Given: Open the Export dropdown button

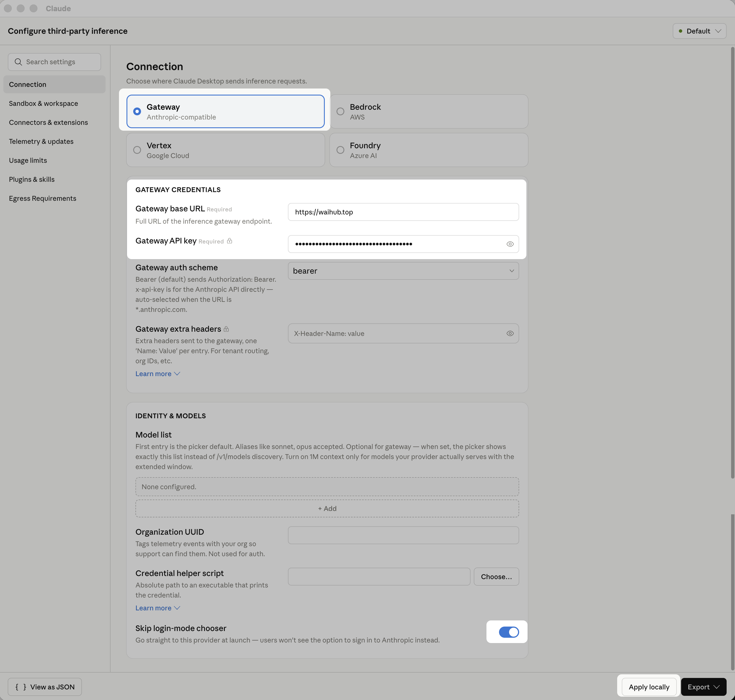Looking at the screenshot, I should pyautogui.click(x=703, y=687).
